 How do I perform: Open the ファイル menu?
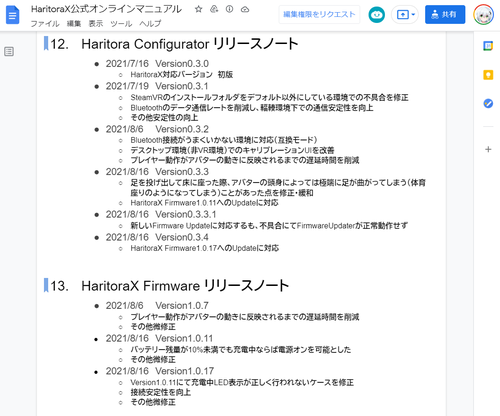[x=45, y=24]
